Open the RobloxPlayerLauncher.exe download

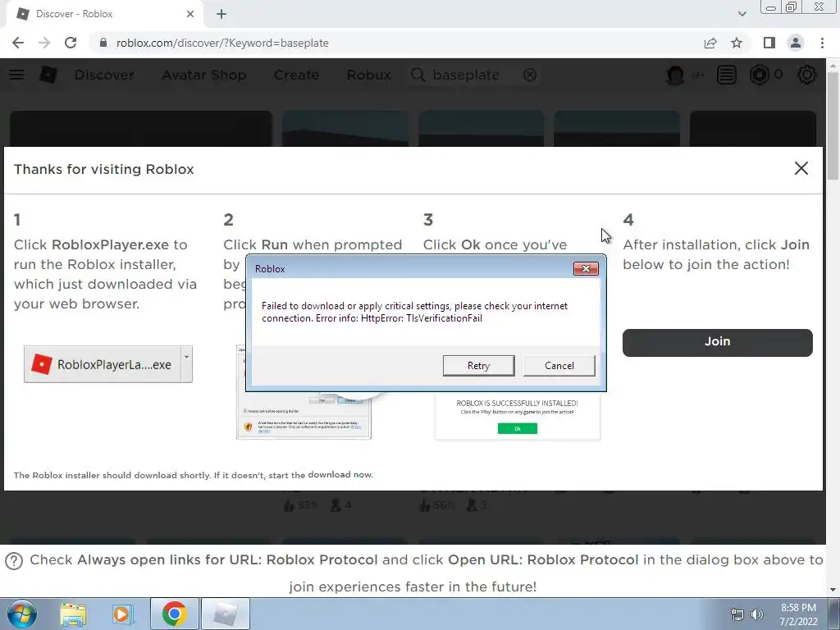(103, 364)
